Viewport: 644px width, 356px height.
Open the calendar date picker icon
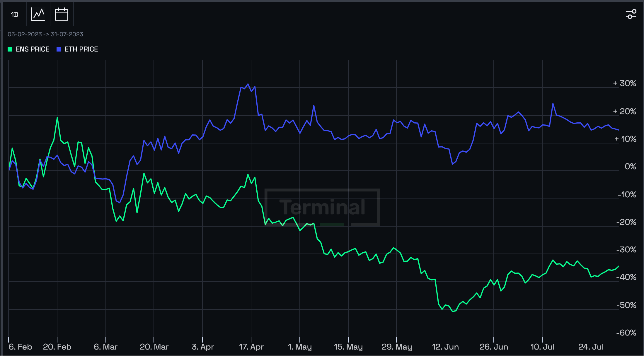click(62, 14)
